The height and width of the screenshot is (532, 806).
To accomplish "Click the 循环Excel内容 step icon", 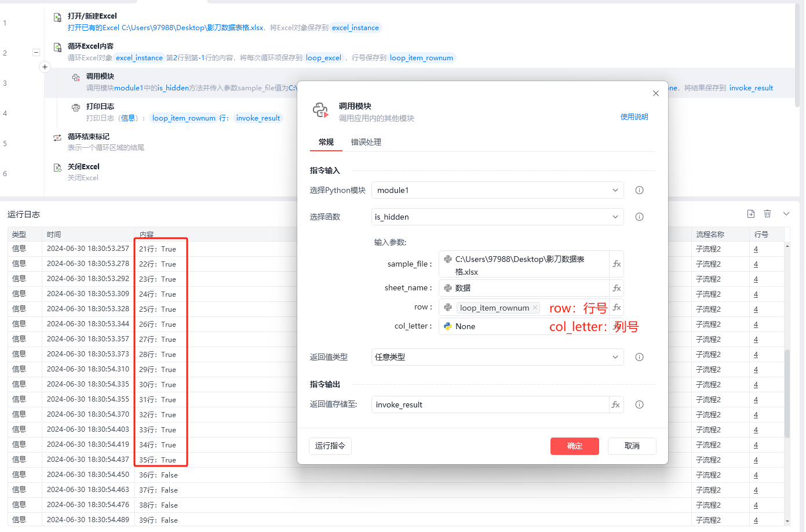I will (57, 48).
